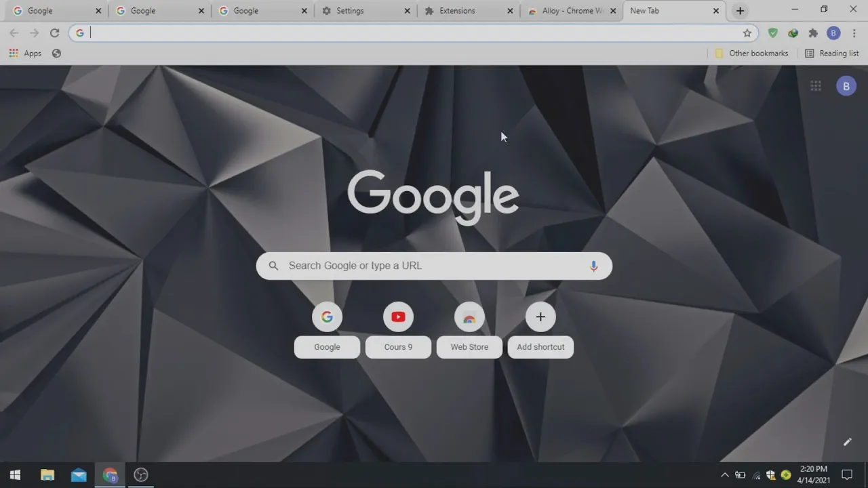The image size is (868, 488).
Task: Click the magnifier in search box
Action: point(273,266)
